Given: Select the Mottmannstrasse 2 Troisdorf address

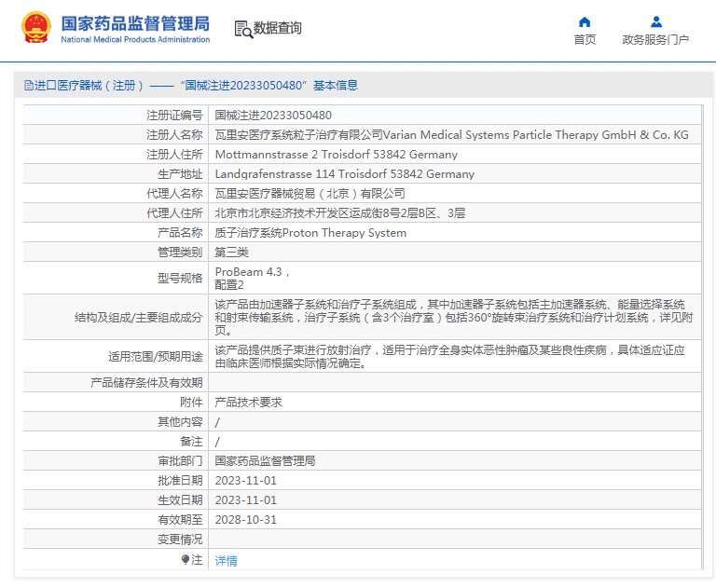Looking at the screenshot, I should pos(336,155).
